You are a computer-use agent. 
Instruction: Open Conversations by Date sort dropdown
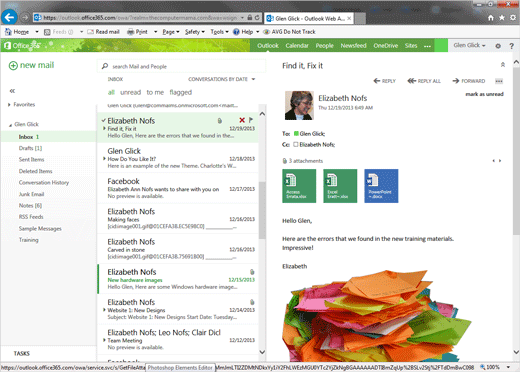(222, 79)
